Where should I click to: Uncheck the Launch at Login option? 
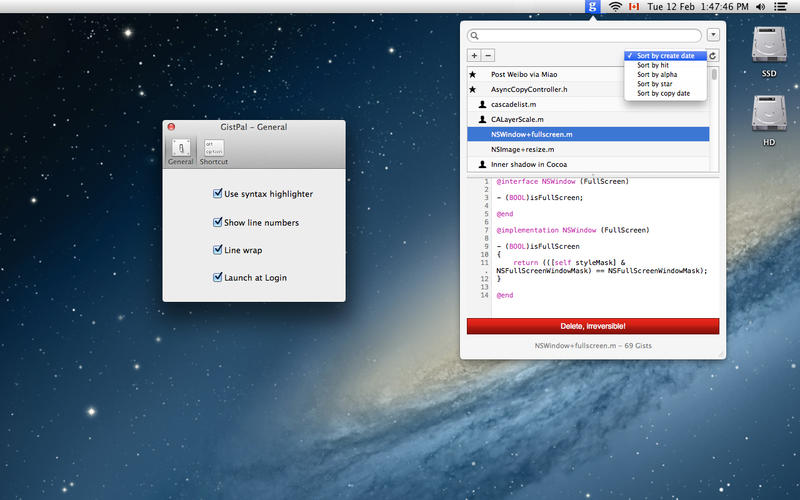tap(218, 277)
